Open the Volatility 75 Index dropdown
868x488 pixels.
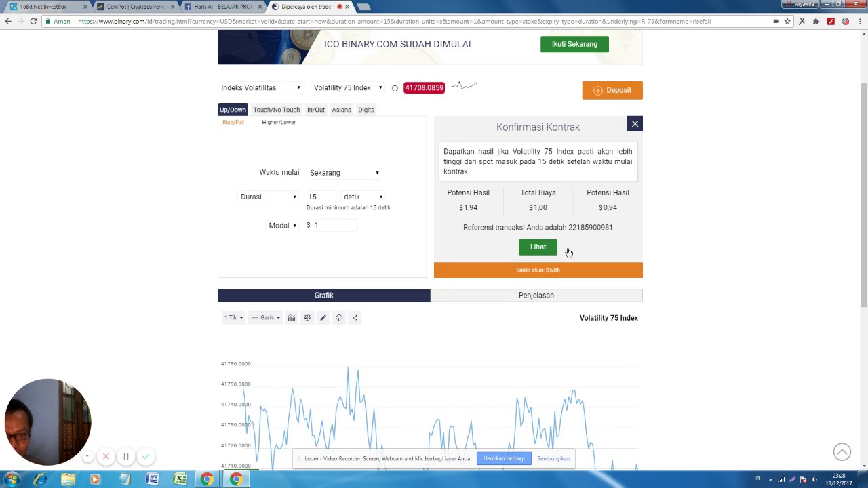click(348, 87)
